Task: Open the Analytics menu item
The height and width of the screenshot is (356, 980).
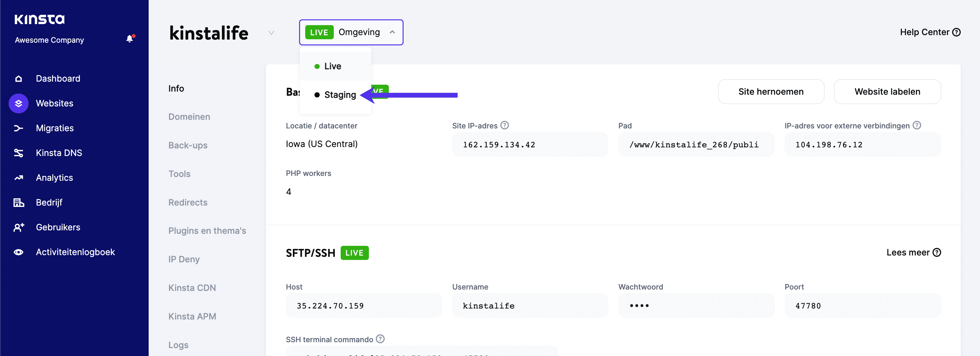Action: pyautogui.click(x=54, y=178)
